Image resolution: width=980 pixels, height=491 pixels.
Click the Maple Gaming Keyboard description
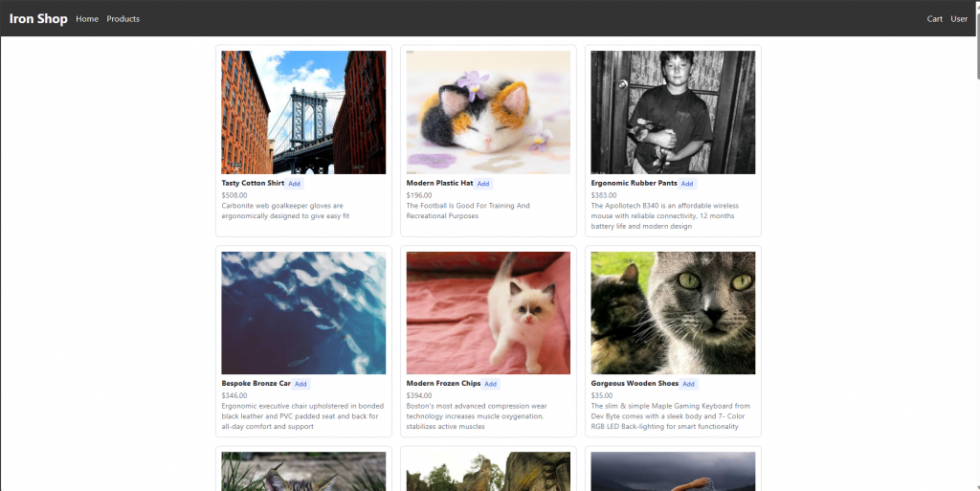[x=671, y=416]
